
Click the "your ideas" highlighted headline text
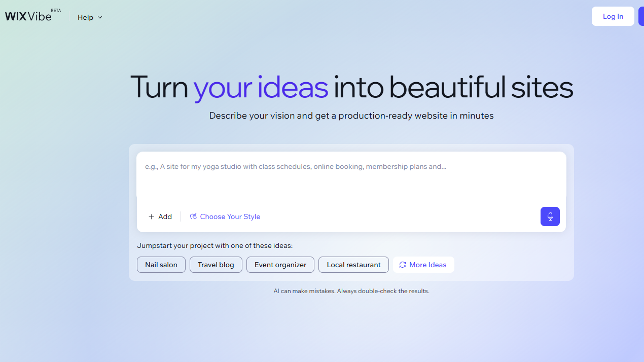[x=261, y=87]
